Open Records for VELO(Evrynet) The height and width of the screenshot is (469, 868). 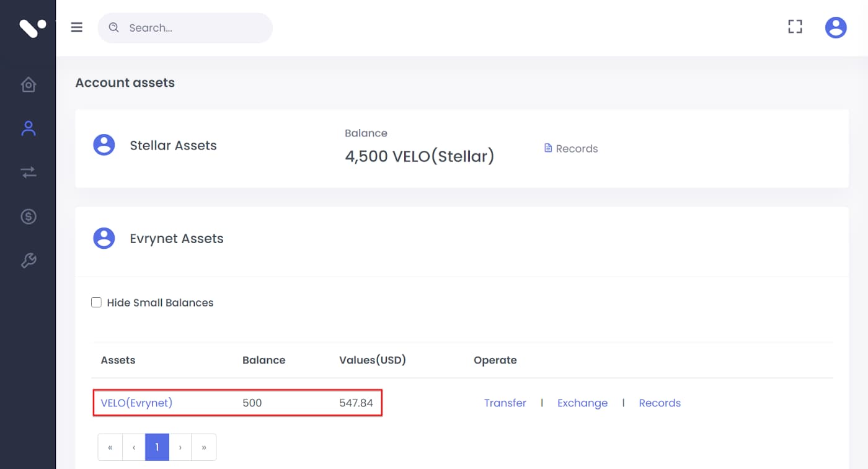tap(660, 403)
